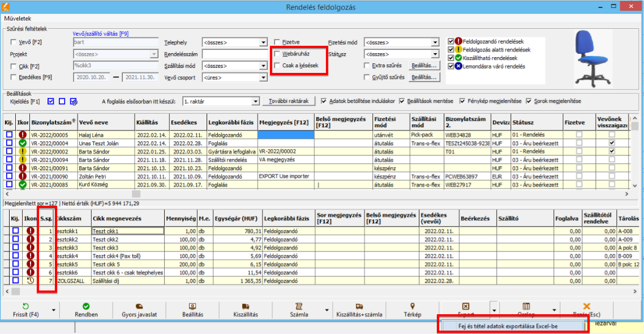Image resolution: width=644 pixels, height=334 pixels.
Task: Expand the Fizetési mód dropdown
Action: click(435, 42)
